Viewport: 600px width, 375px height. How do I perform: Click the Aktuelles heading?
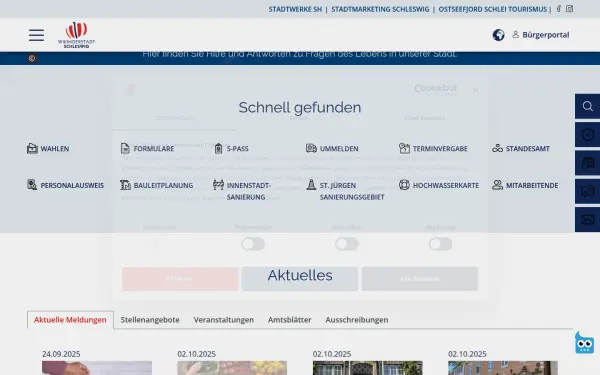[300, 275]
